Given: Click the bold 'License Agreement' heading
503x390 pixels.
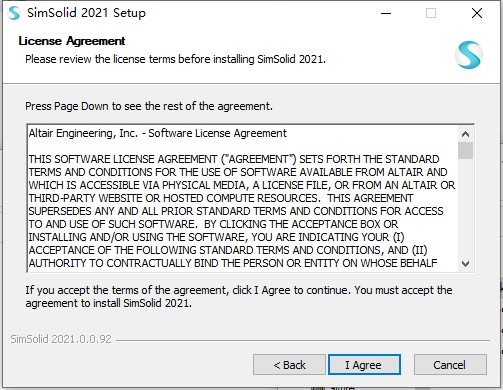Looking at the screenshot, I should [x=72, y=41].
